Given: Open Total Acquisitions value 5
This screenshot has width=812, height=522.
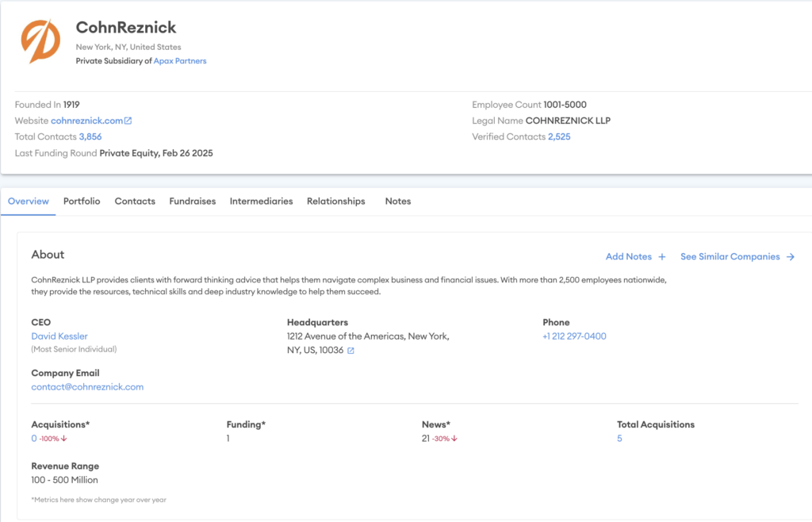Looking at the screenshot, I should (619, 439).
